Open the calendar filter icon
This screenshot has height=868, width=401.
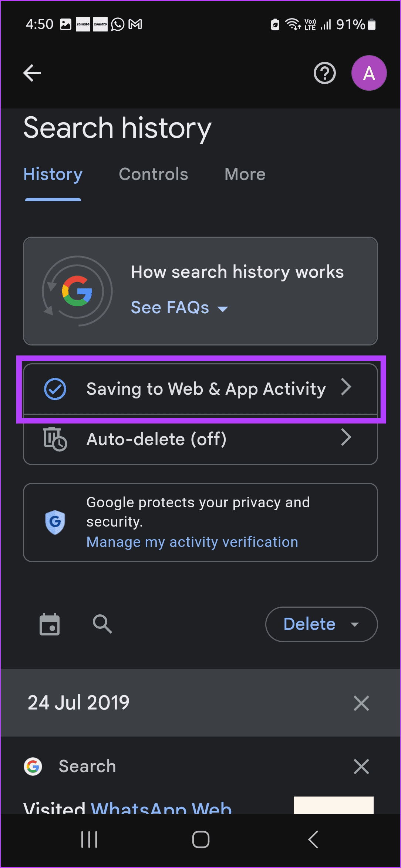pyautogui.click(x=50, y=624)
